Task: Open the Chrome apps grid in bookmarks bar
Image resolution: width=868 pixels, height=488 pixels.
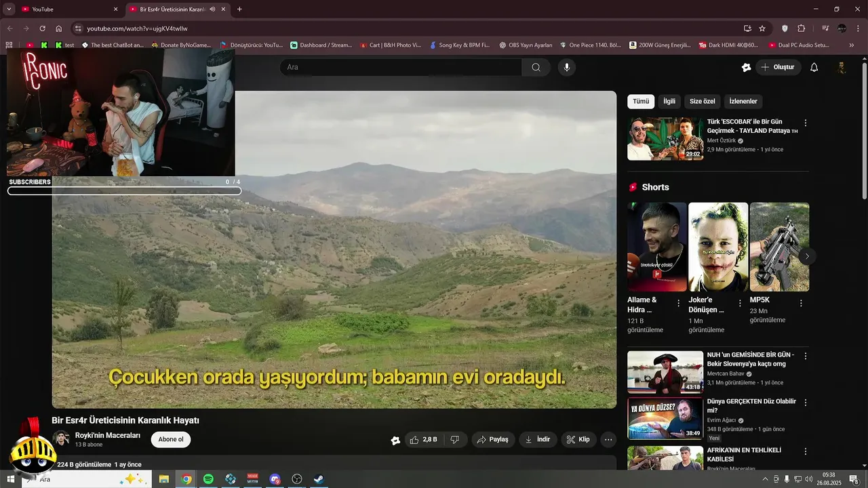Action: click(x=9, y=45)
